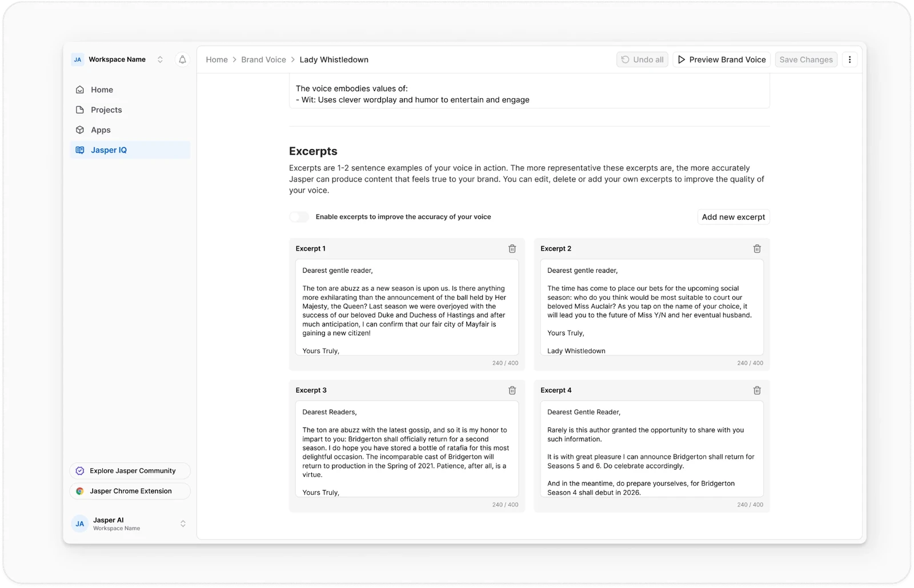Delete Excerpt 1 with trash icon
Image resolution: width=914 pixels, height=588 pixels.
tap(512, 248)
